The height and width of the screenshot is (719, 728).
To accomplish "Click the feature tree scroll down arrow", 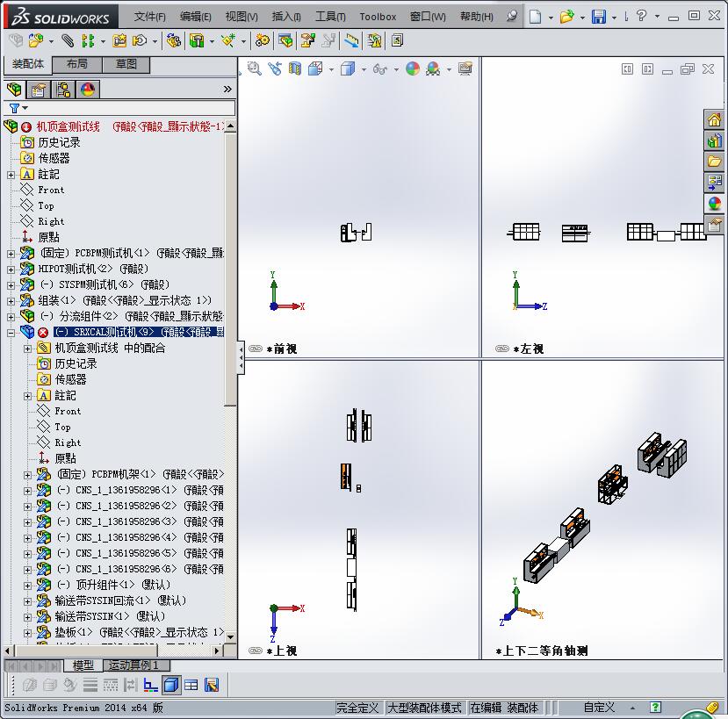I will coord(230,636).
